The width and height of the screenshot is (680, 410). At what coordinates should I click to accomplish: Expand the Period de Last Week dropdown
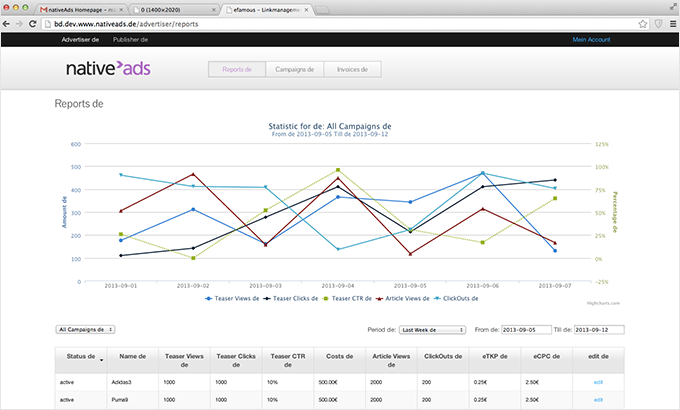(x=432, y=329)
